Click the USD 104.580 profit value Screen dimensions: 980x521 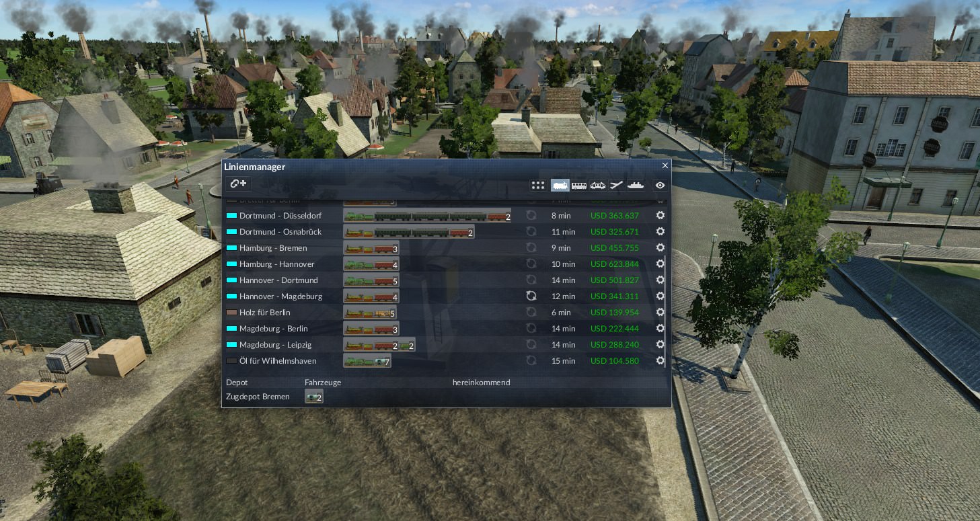point(615,361)
